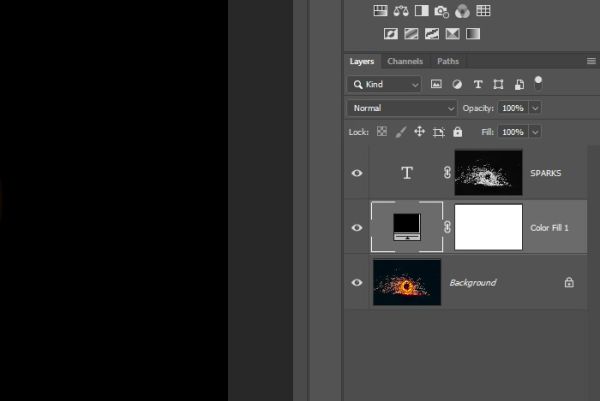The image size is (600, 401).
Task: Click the Fill label
Action: click(488, 132)
